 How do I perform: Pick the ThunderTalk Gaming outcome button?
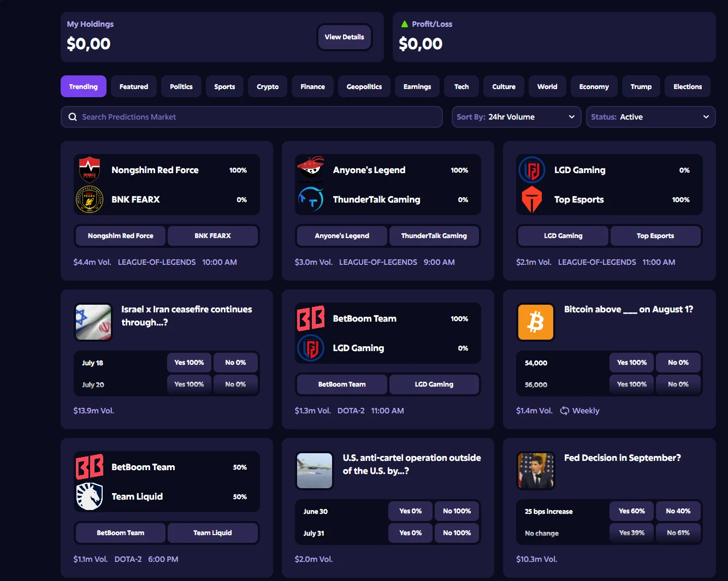pyautogui.click(x=434, y=236)
